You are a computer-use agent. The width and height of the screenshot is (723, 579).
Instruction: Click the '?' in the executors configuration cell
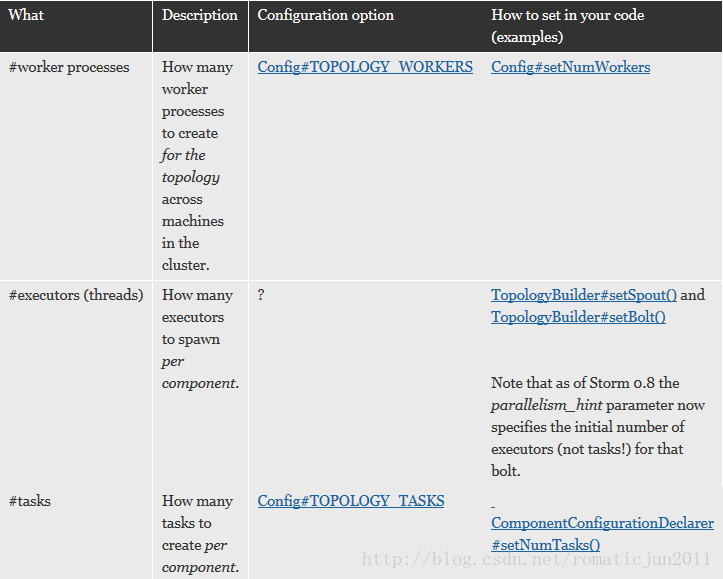coord(261,295)
